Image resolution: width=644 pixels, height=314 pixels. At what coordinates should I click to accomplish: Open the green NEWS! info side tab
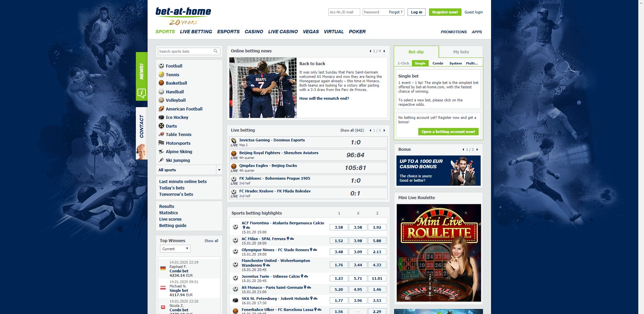[142, 76]
